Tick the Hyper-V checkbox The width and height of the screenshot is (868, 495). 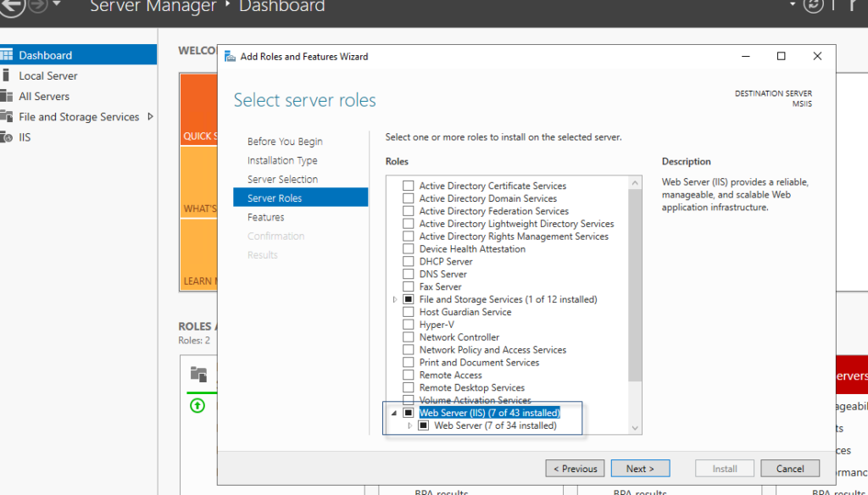[408, 325]
